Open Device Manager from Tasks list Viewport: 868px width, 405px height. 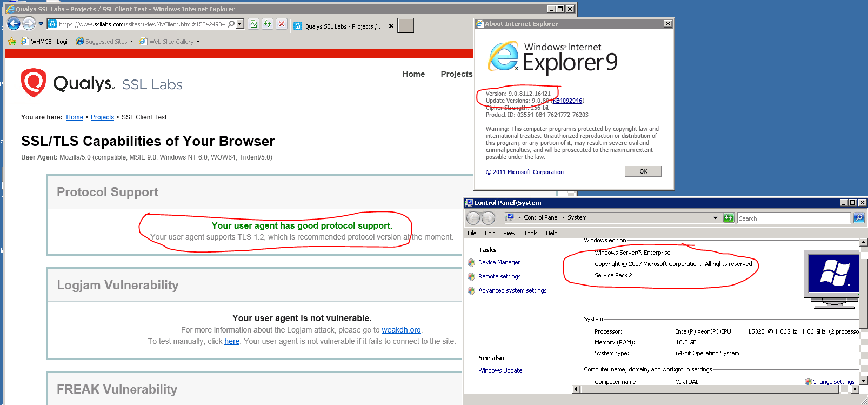click(499, 262)
